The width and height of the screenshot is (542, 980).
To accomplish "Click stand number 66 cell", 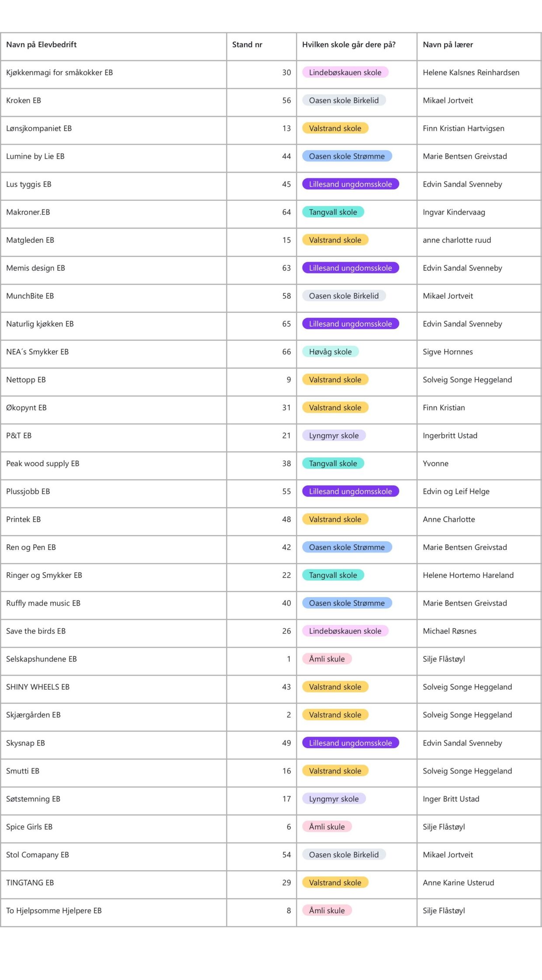I will pos(286,352).
